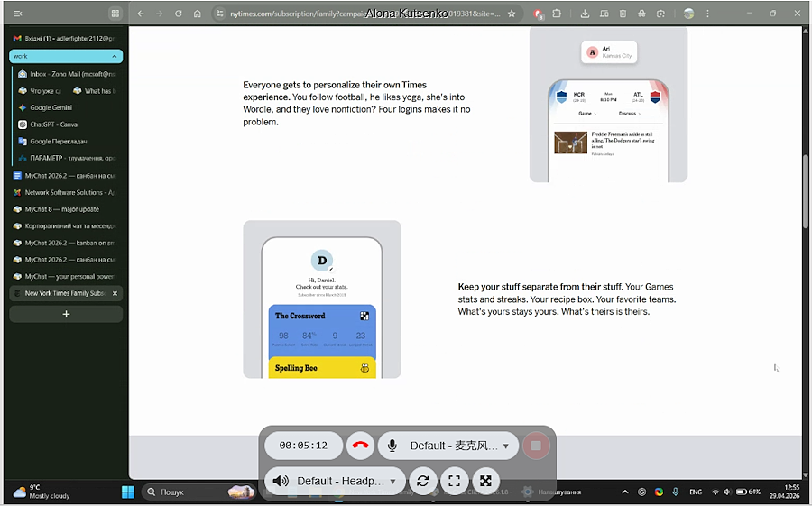Go back with the browser back arrow
812x506 pixels.
141,14
